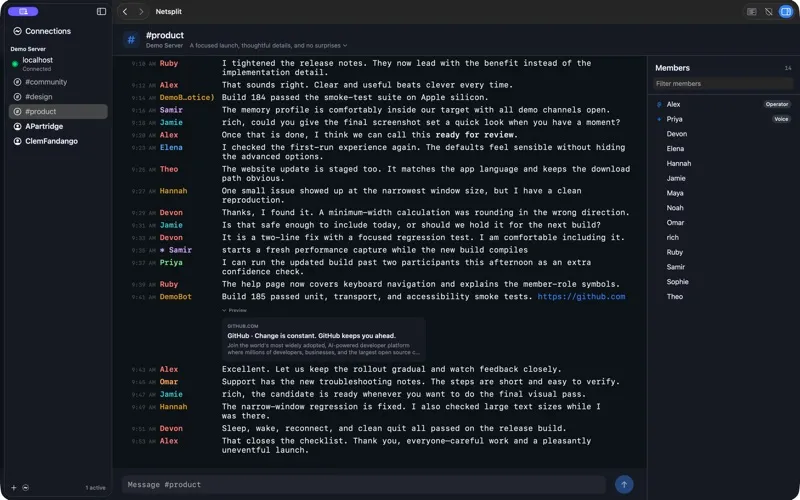Viewport: 800px width, 500px height.
Task: Click the Message #product input field
Action: (364, 485)
